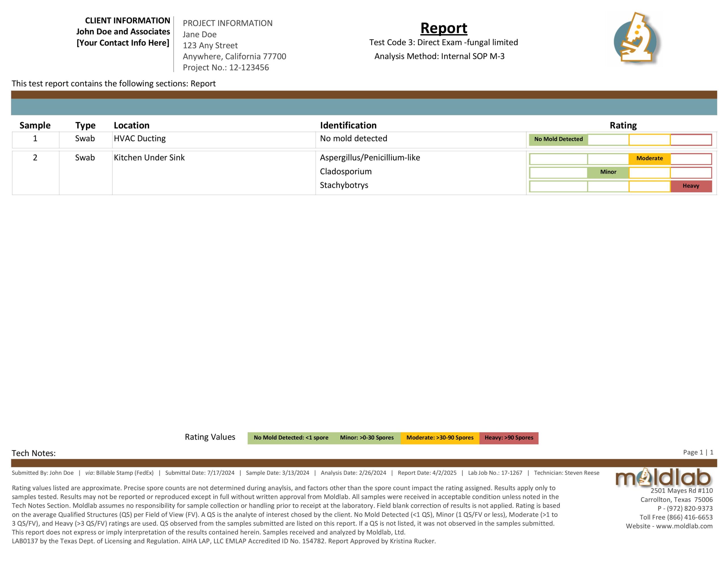Viewport: 728px width, 562px height.
Task: Click the green No Mold Detected rating cell
Action: click(558, 139)
